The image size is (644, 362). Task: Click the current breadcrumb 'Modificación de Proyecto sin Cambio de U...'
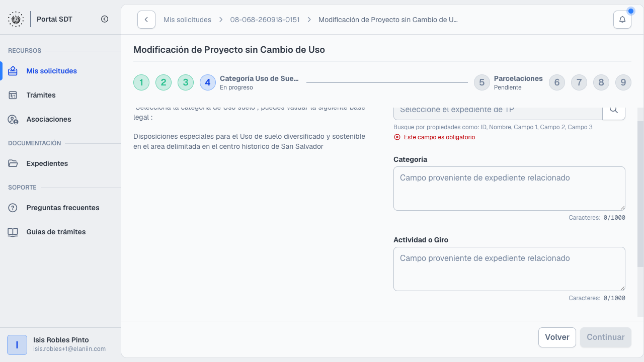coord(388,20)
